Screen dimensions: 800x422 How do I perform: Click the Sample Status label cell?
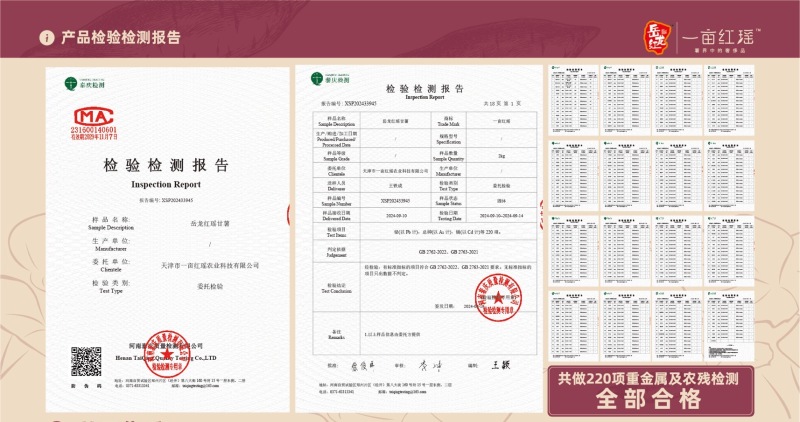tap(448, 200)
